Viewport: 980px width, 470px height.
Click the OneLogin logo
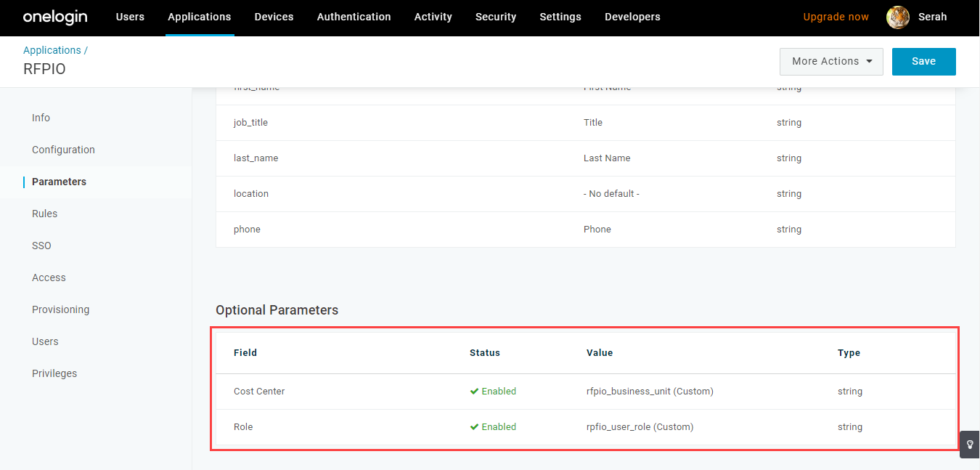[55, 17]
